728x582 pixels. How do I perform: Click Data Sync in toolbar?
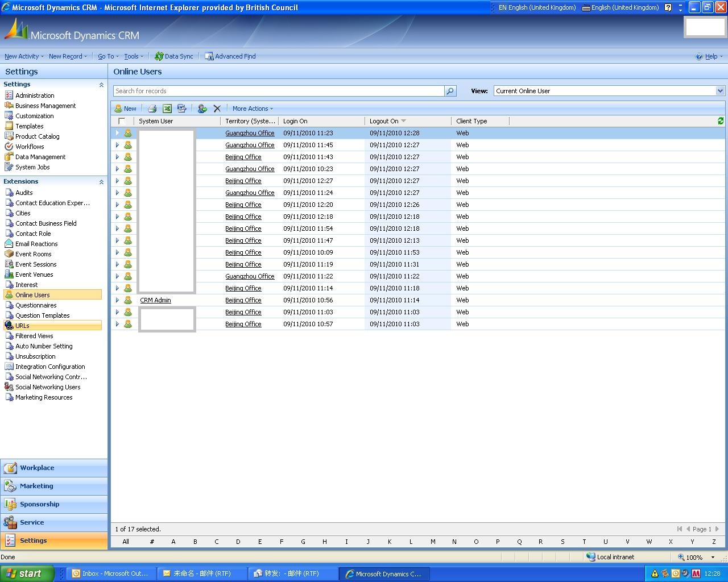174,56
